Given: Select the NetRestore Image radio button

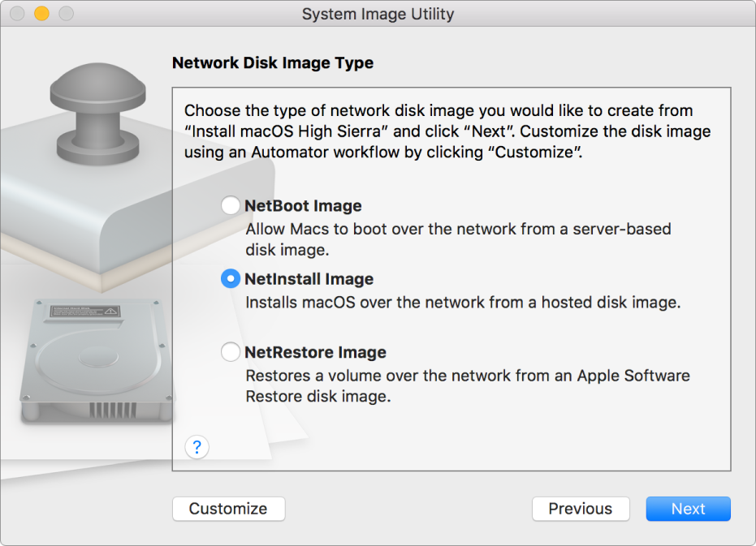Looking at the screenshot, I should [x=231, y=352].
